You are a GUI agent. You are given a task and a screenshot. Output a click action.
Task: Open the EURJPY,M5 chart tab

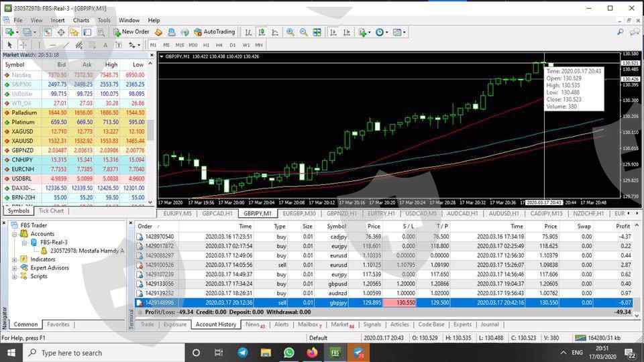(x=177, y=213)
